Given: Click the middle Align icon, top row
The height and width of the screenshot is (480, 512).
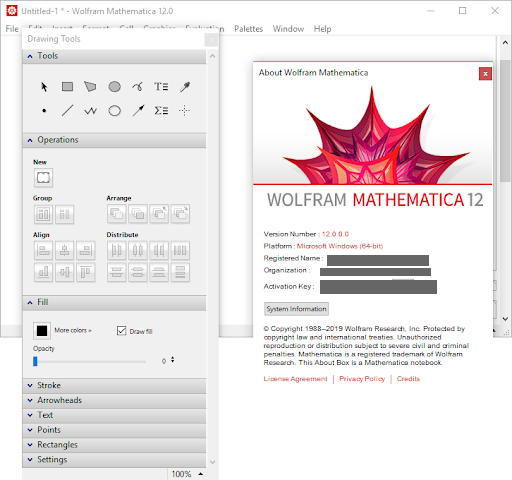Looking at the screenshot, I should 65,250.
